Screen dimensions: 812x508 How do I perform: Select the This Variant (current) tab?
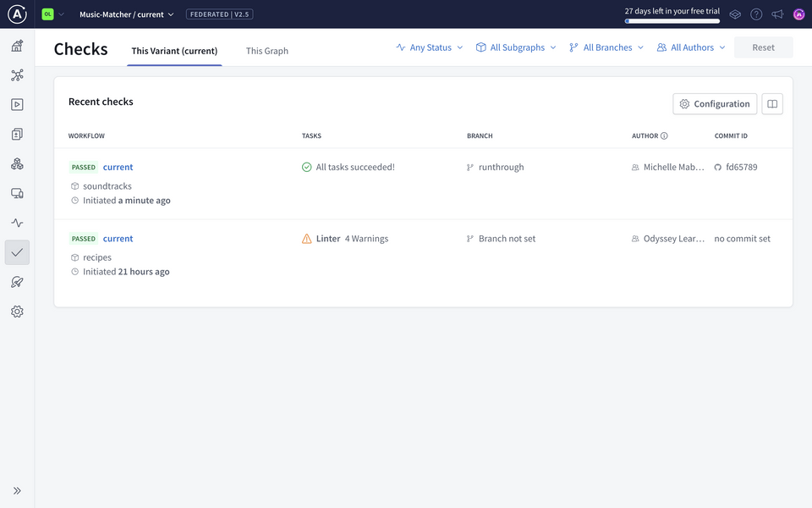pos(174,51)
